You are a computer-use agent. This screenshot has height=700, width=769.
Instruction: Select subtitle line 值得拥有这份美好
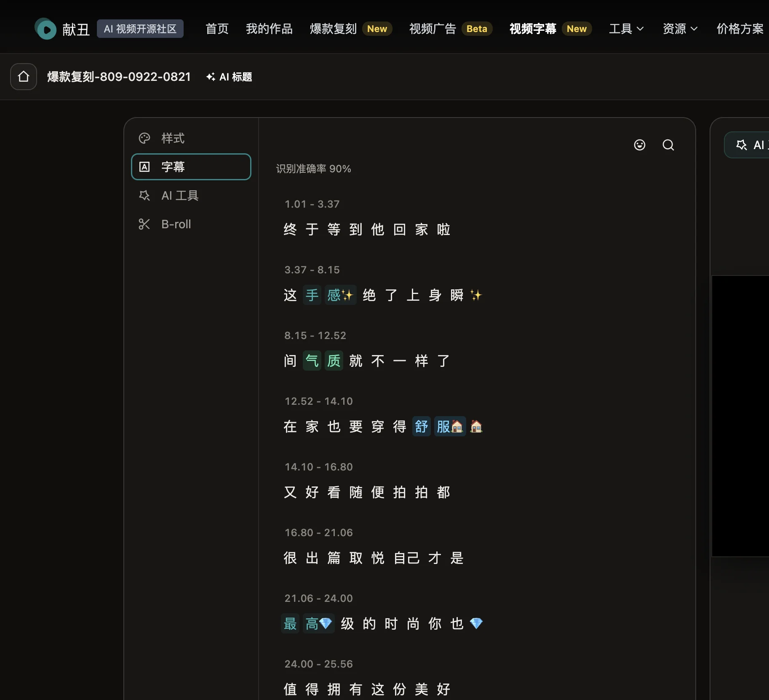tap(367, 689)
